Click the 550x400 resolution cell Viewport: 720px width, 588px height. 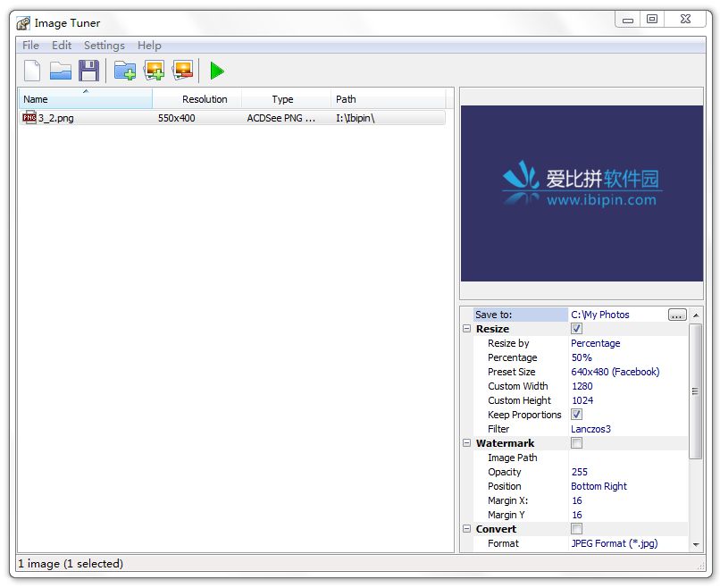177,118
